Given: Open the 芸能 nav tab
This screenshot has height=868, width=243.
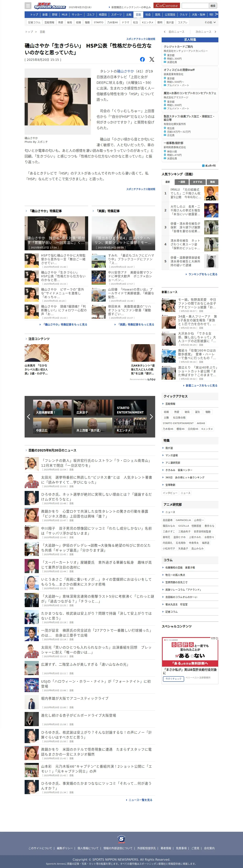Looking at the screenshot, I should click(x=138, y=15).
